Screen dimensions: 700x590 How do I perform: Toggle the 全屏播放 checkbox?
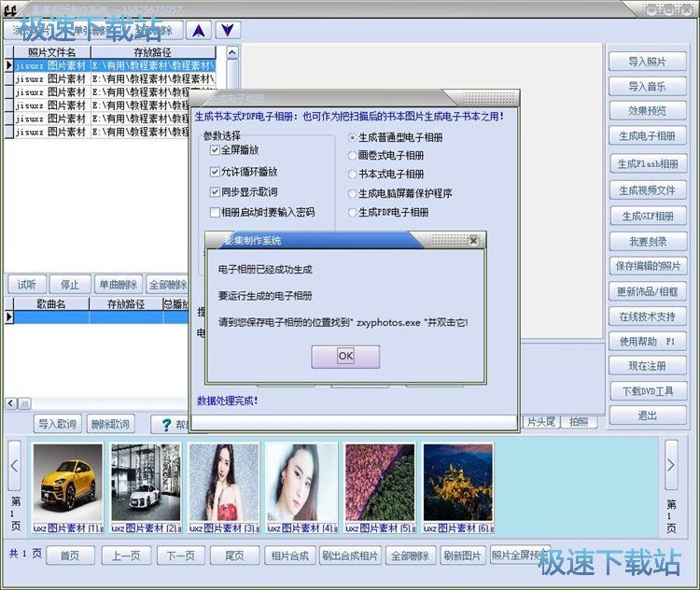click(x=215, y=150)
